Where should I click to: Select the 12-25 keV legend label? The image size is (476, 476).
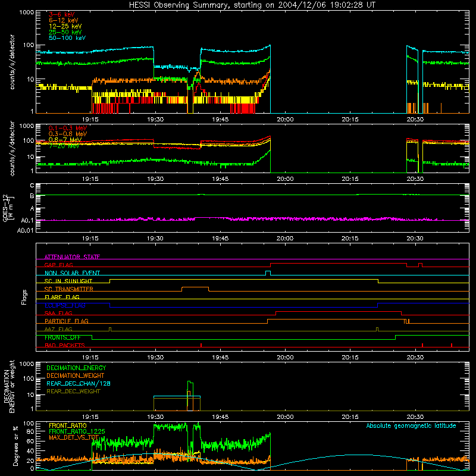65,26
